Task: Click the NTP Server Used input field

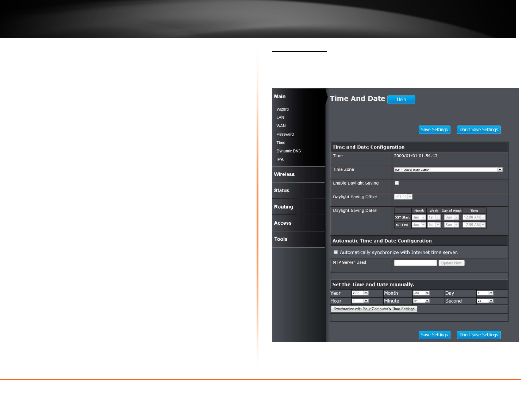Action: point(415,263)
